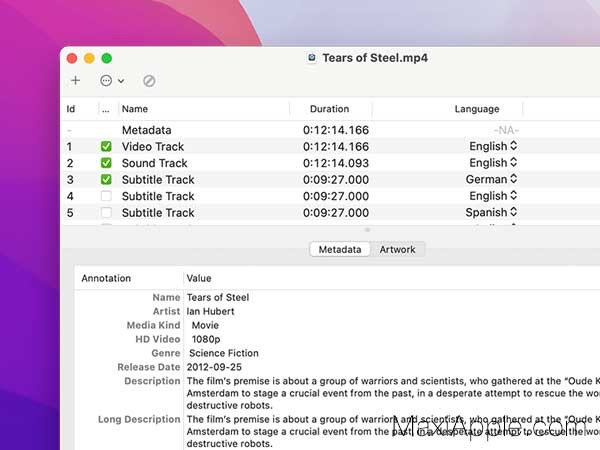Image resolution: width=600 pixels, height=450 pixels.
Task: Click the enabled column header with ellipsis
Action: (106, 109)
